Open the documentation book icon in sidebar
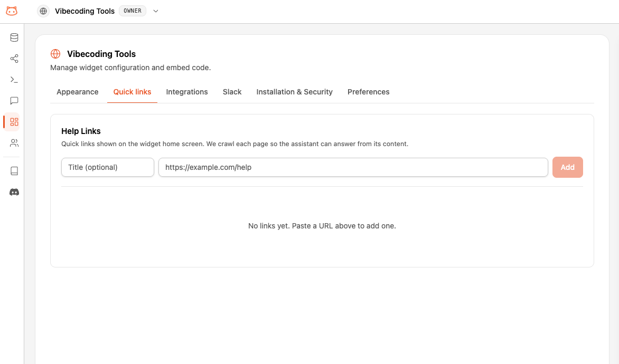The image size is (619, 364). pyautogui.click(x=14, y=171)
